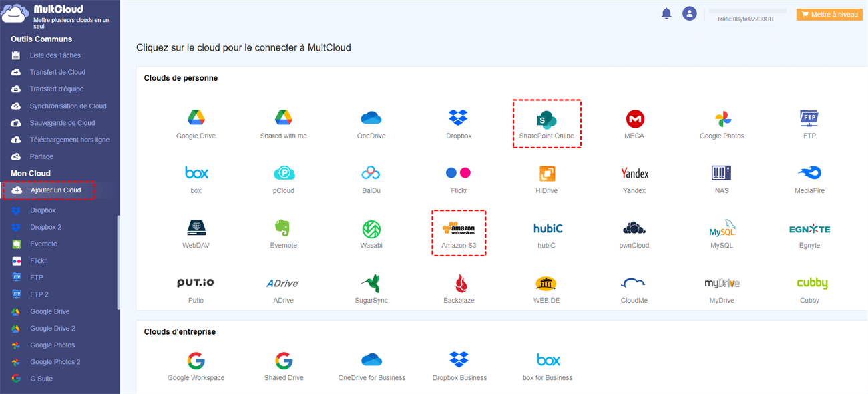This screenshot has height=394, width=868.
Task: Choose the MyDrive cloud
Action: tap(722, 289)
